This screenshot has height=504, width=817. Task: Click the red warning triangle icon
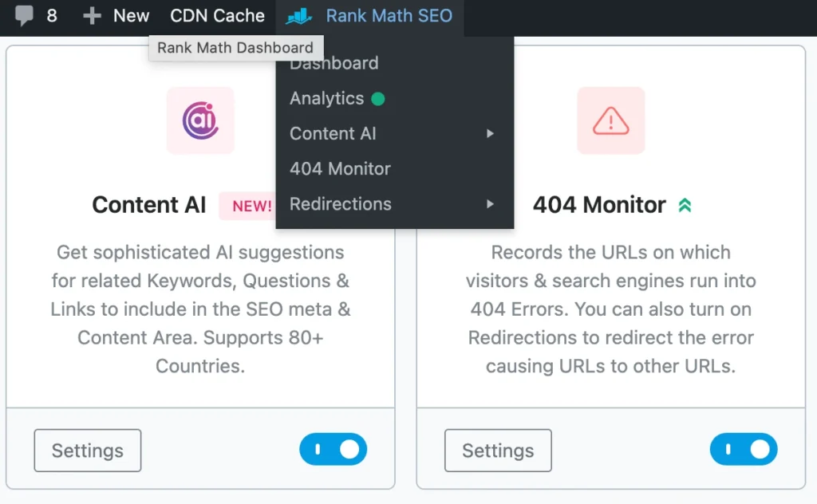611,120
